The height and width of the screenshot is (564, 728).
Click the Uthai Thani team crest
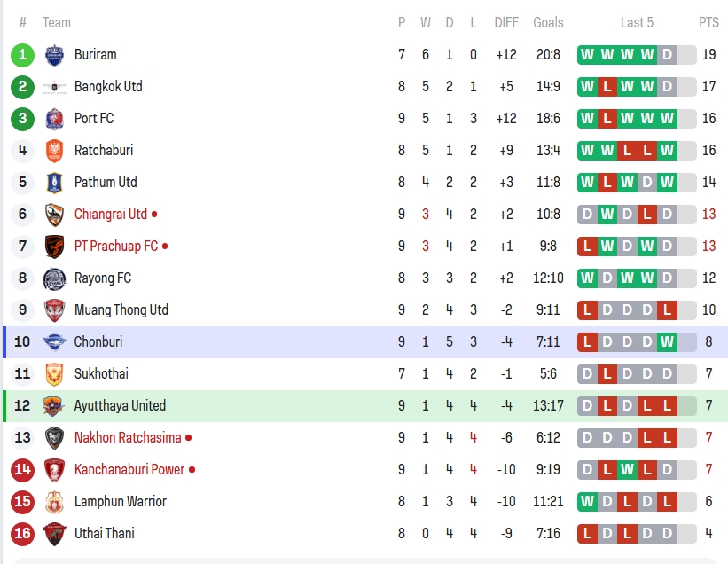tap(54, 534)
